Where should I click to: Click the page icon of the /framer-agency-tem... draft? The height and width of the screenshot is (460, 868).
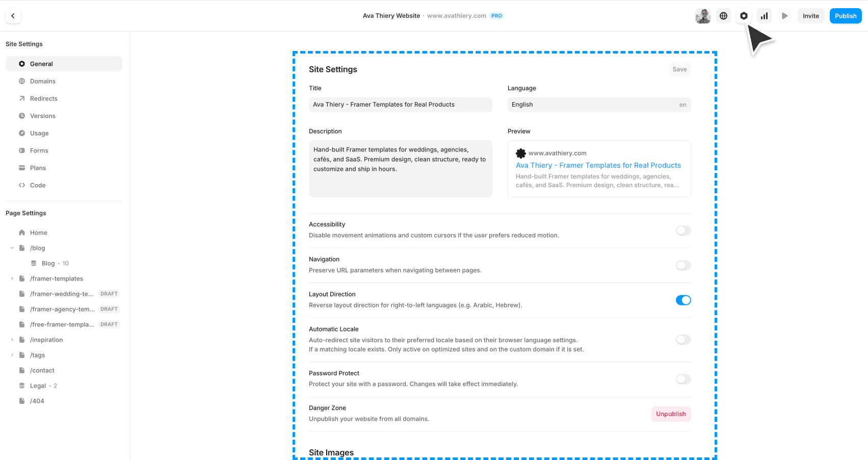point(22,309)
